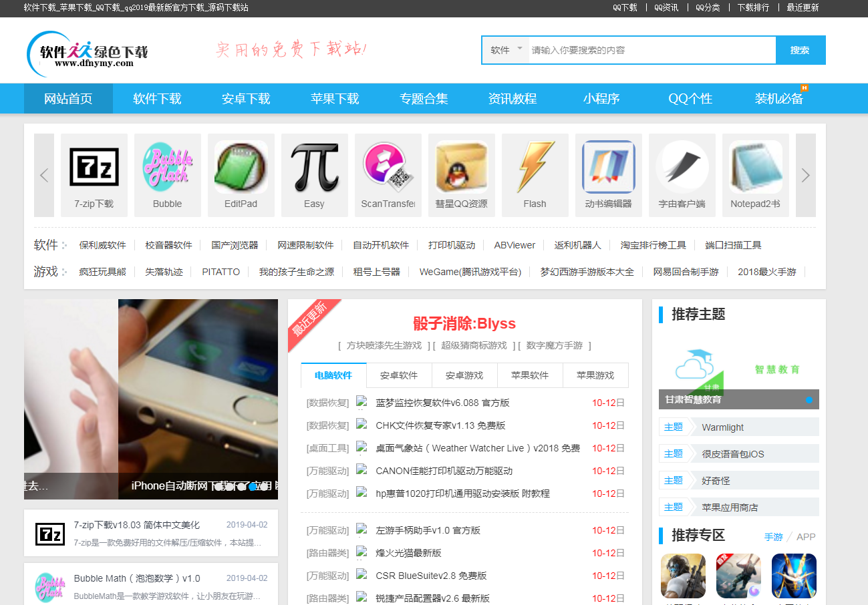Screen dimensions: 868x605
Task: Open the Warmlight theme entry
Action: pyautogui.click(x=739, y=427)
